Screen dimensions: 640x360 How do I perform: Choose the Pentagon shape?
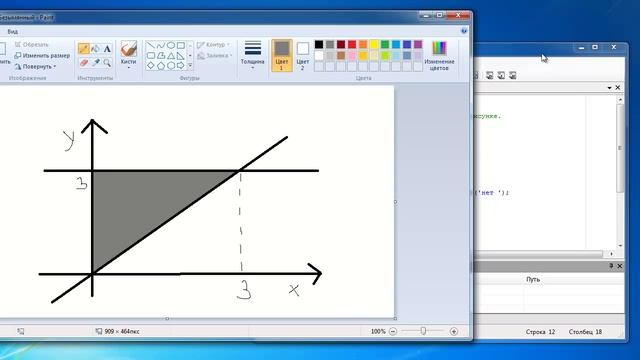161,65
